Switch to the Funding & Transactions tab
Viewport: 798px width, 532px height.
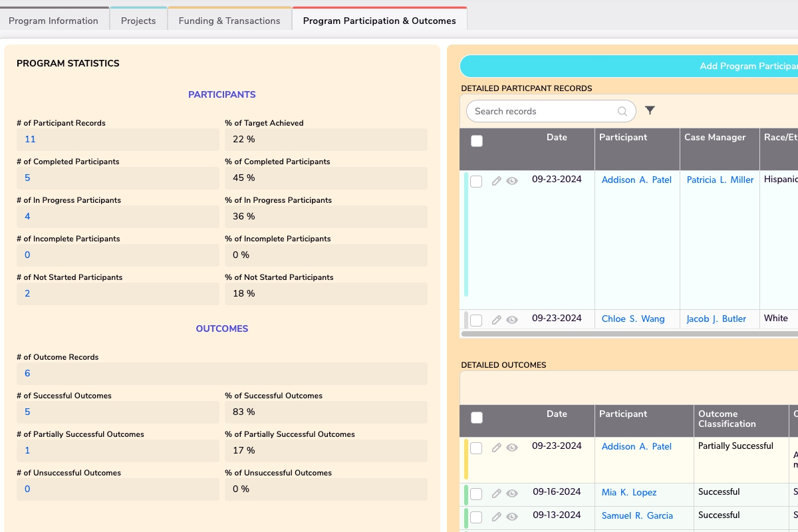pyautogui.click(x=229, y=21)
